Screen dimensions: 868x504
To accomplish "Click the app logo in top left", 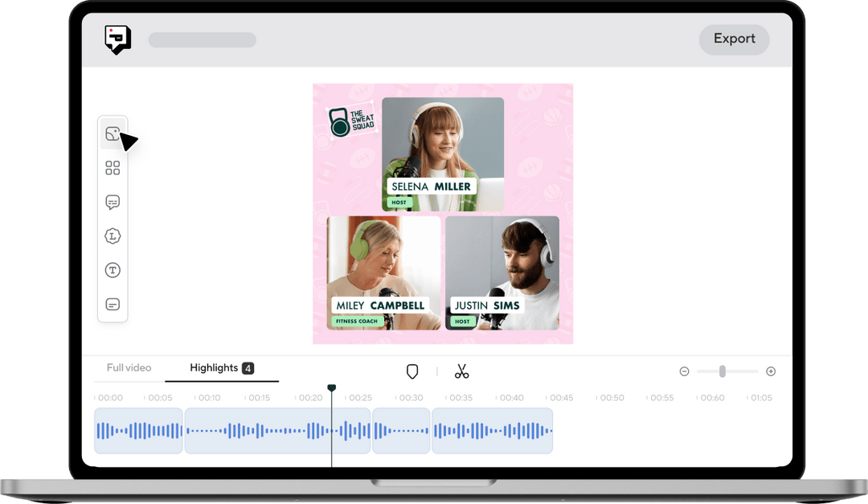I will [x=117, y=39].
